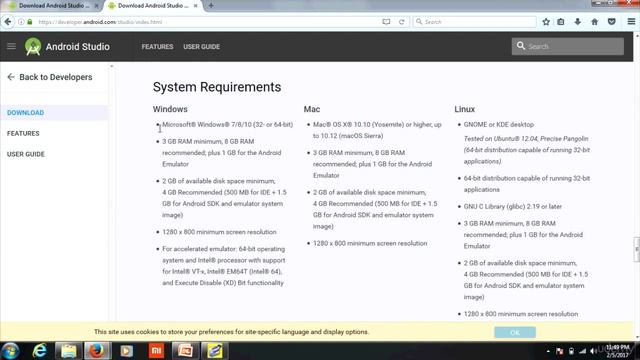Launch Internet Explorer from the taskbar
Viewport: 640px width, 360px height.
click(x=40, y=351)
